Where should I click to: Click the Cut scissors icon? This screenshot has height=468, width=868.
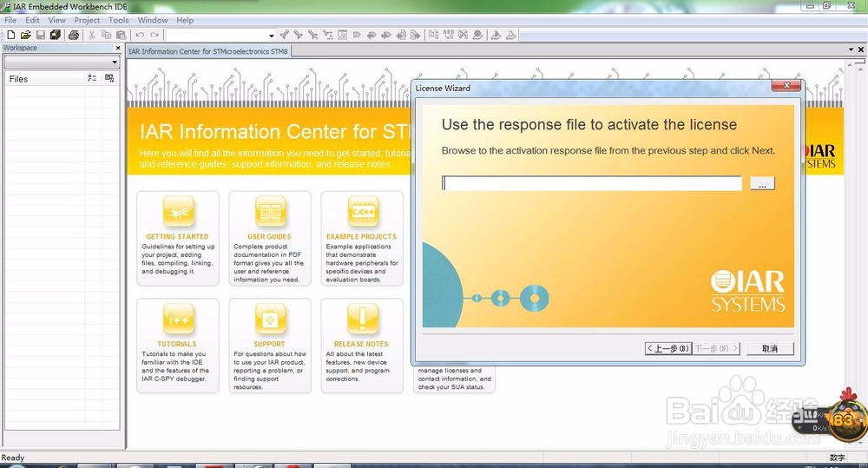(91, 35)
